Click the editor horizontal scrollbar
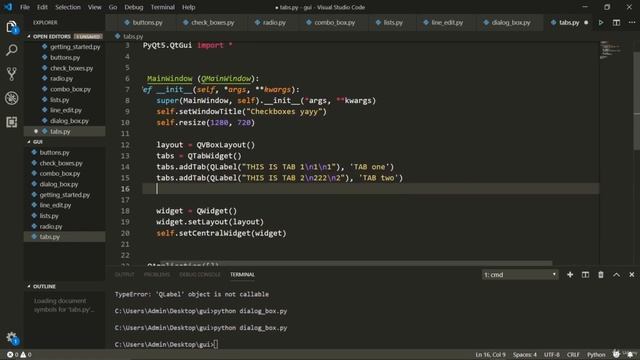This screenshot has width=640, height=360. 356,263
